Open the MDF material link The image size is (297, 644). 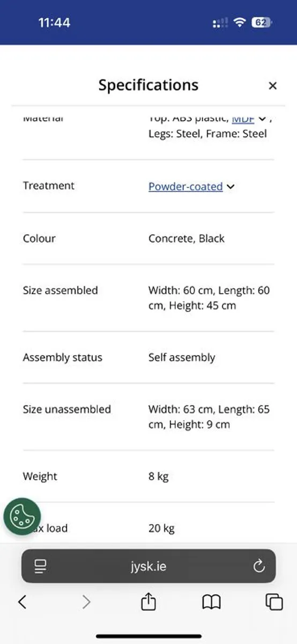[x=243, y=119]
